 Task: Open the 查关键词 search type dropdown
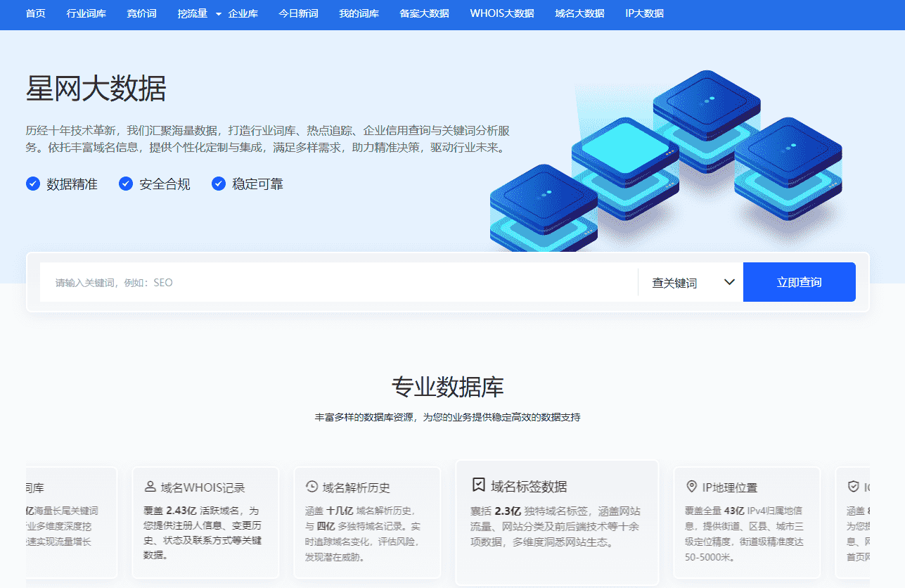[x=689, y=283]
